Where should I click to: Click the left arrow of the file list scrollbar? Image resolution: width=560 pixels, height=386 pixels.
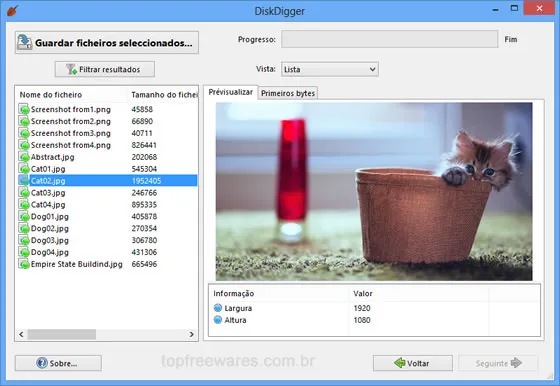(x=21, y=334)
